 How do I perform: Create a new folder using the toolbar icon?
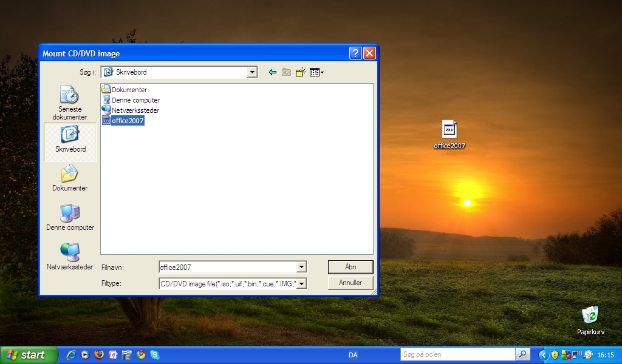pyautogui.click(x=300, y=72)
